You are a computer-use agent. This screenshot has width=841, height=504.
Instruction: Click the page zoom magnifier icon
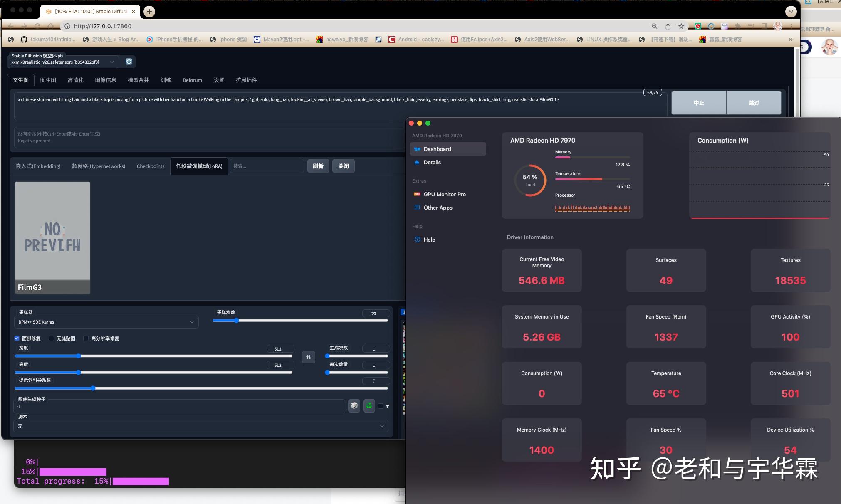click(654, 26)
